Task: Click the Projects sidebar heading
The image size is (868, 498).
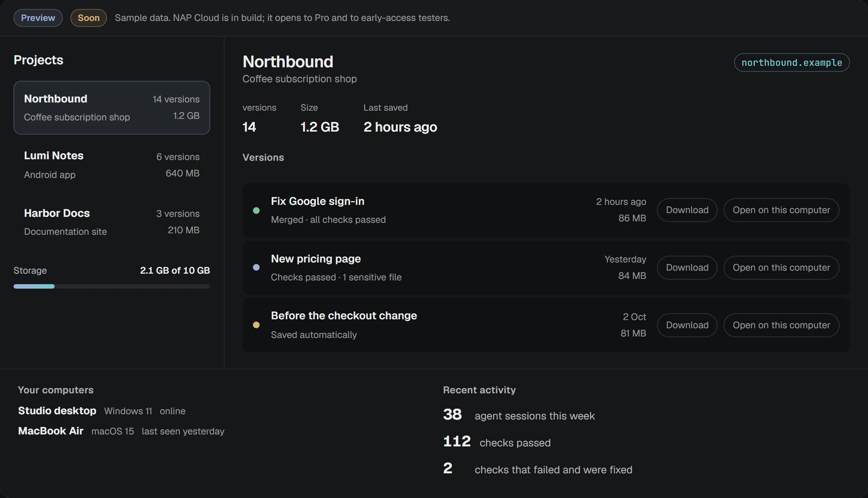Action: 39,60
